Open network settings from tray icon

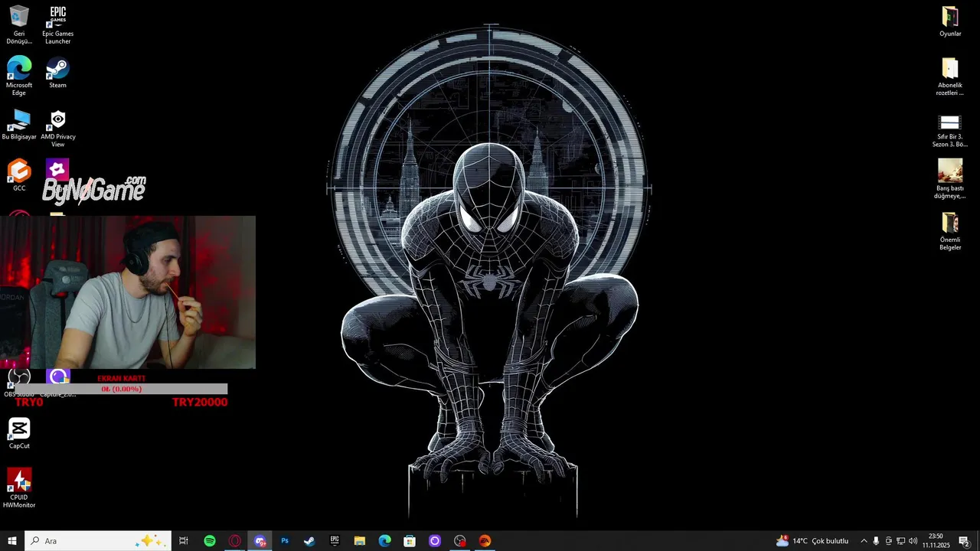tap(900, 541)
